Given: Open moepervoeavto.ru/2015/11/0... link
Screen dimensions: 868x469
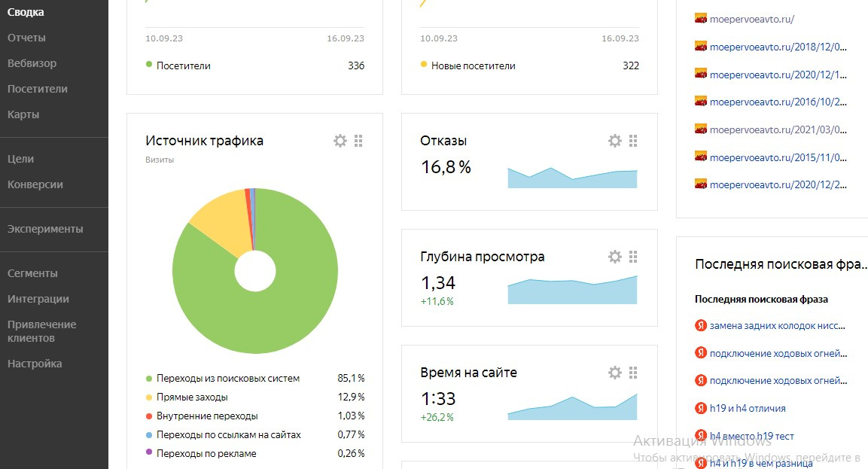Looking at the screenshot, I should pos(778,157).
